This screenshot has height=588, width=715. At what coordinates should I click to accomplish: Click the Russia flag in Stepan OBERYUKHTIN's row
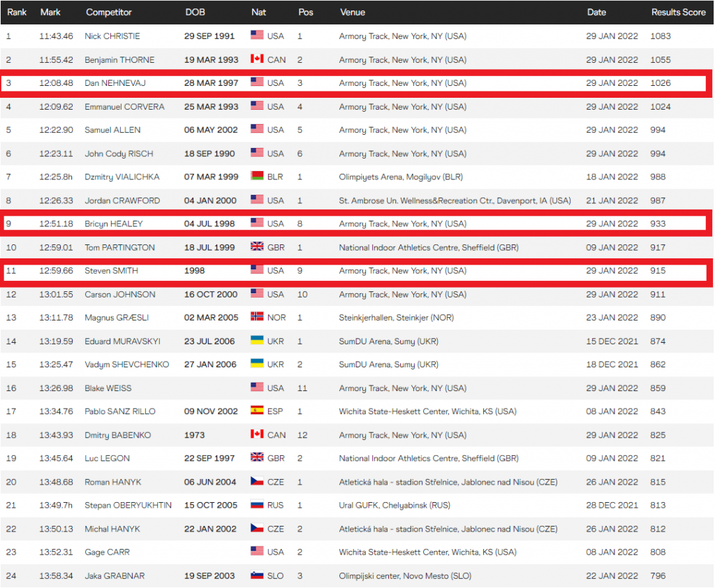coord(257,504)
